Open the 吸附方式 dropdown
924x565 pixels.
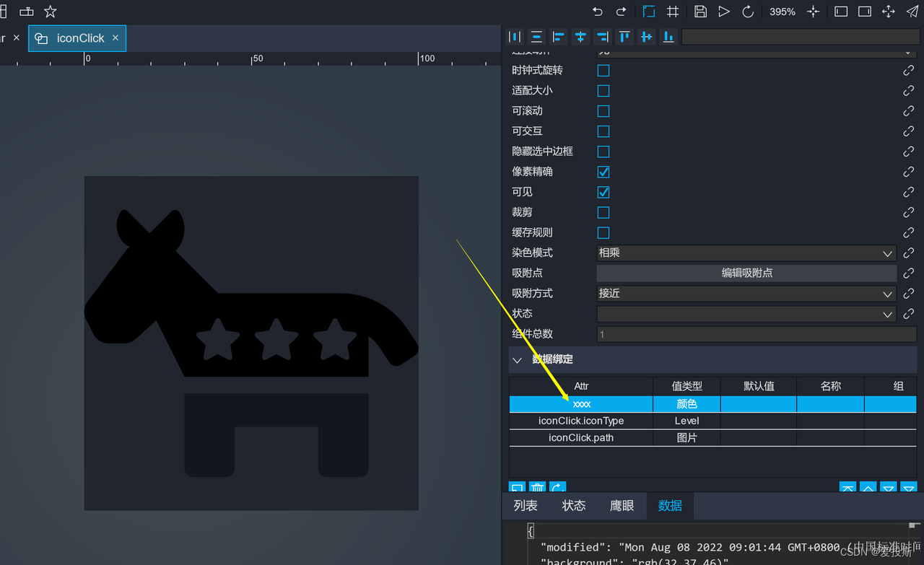(x=746, y=294)
